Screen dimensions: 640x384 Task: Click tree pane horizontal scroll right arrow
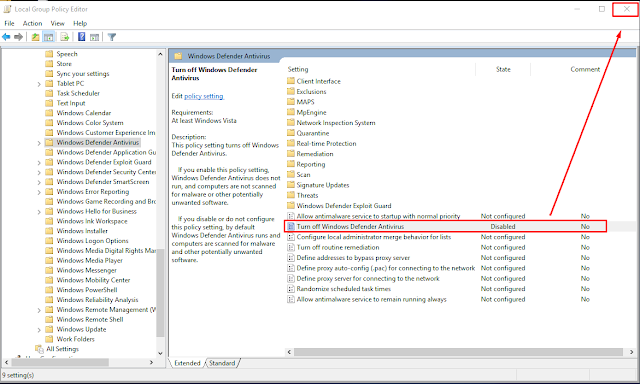151,362
